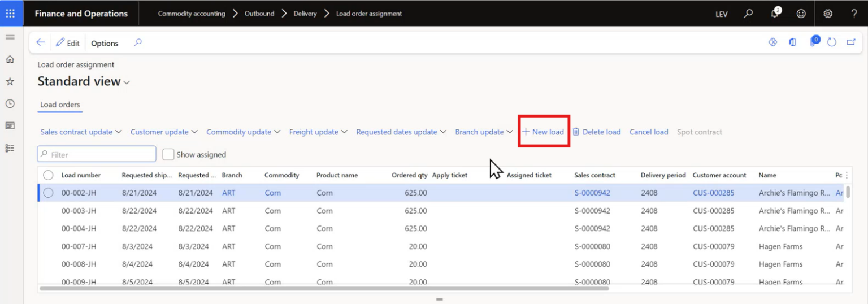The width and height of the screenshot is (868, 304).
Task: Open sales contract S-0000942 link
Action: point(592,193)
